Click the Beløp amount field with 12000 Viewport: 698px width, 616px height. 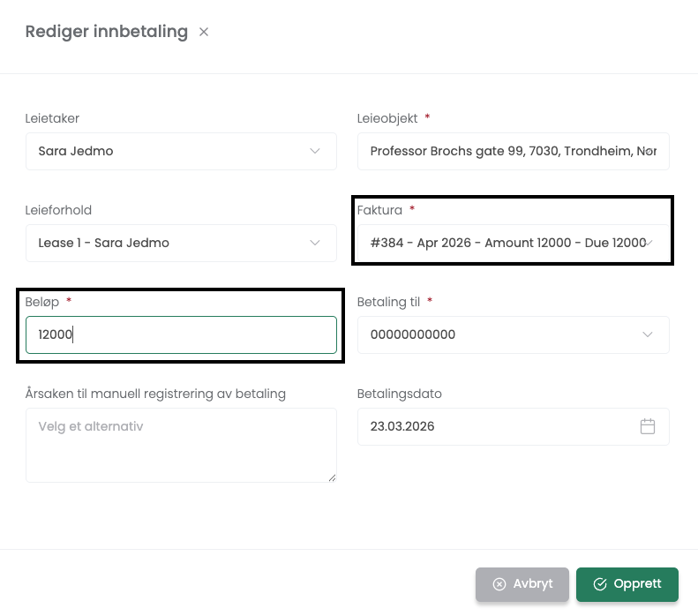click(x=181, y=334)
